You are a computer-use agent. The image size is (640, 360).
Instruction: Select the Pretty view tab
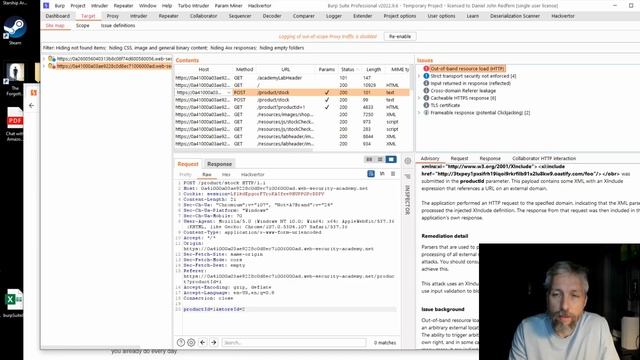(x=185, y=174)
